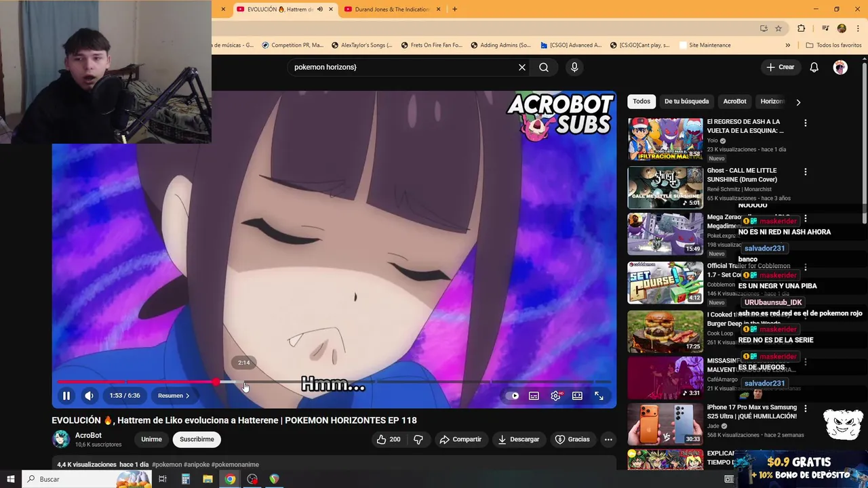Open the AcroBot channel avatar
Viewport: 868px width, 488px height.
tap(61, 439)
